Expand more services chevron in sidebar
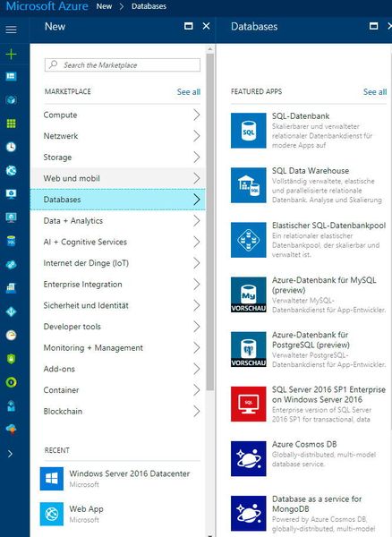Image resolution: width=392 pixels, height=537 pixels. pyautogui.click(x=10, y=454)
